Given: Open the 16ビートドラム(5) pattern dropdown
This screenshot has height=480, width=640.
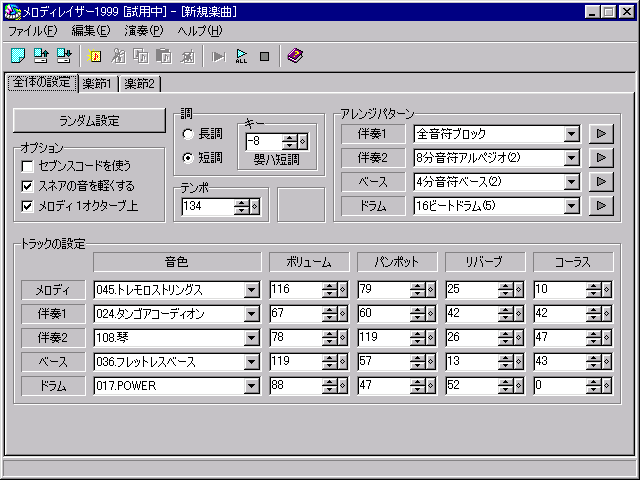Looking at the screenshot, I should (572, 206).
